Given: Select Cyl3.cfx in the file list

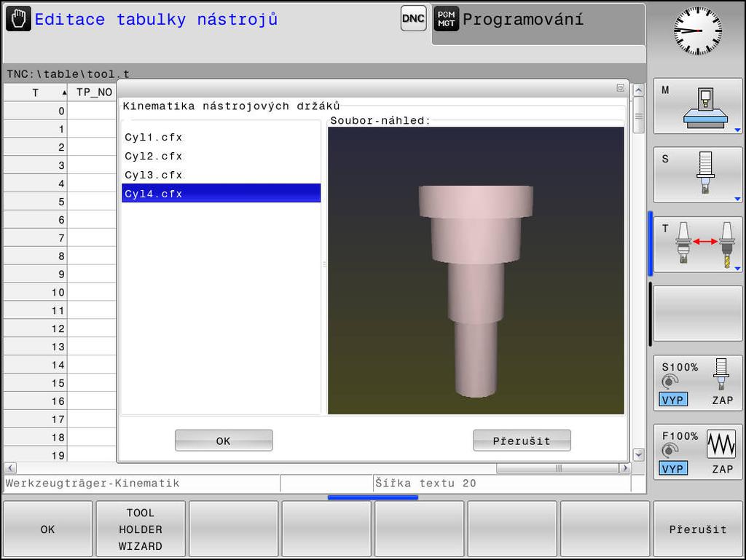Looking at the screenshot, I should point(221,175).
